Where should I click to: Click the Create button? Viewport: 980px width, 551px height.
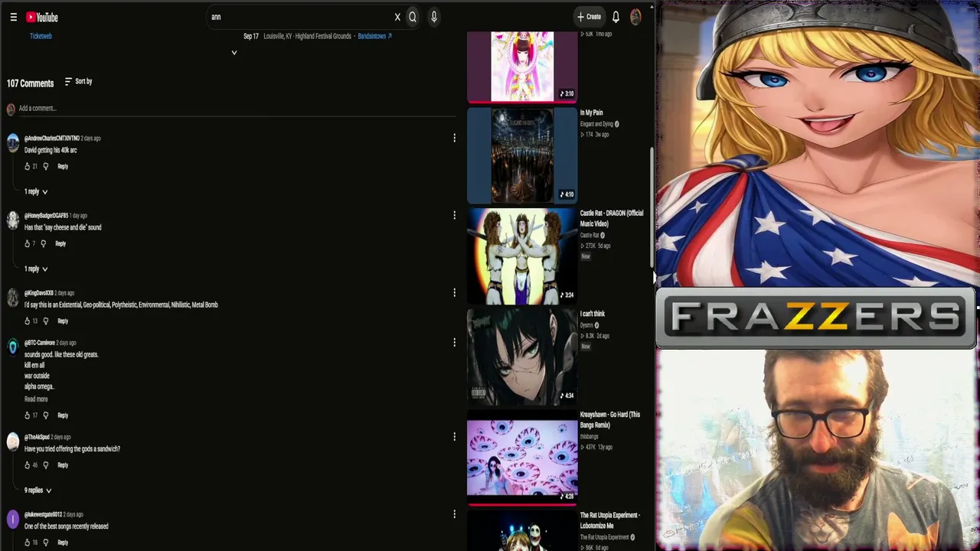point(589,17)
